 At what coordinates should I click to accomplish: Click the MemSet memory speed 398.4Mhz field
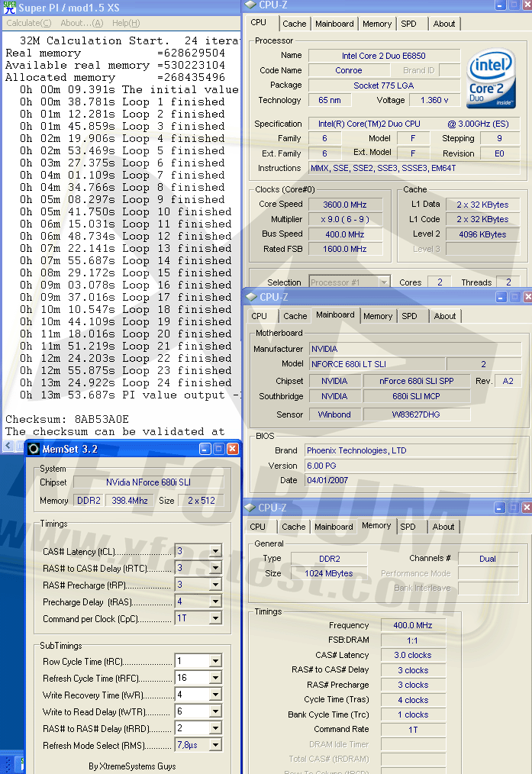coord(129,501)
